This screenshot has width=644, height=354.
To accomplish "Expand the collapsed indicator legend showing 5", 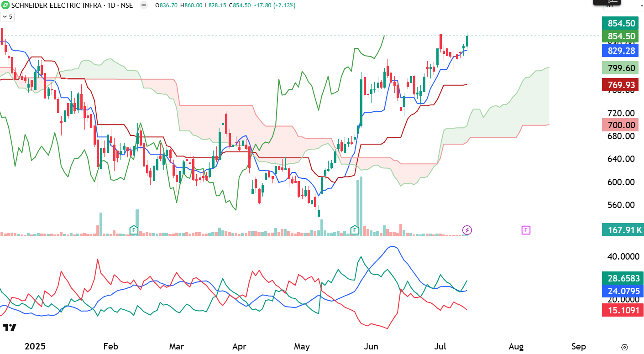I will [7, 16].
